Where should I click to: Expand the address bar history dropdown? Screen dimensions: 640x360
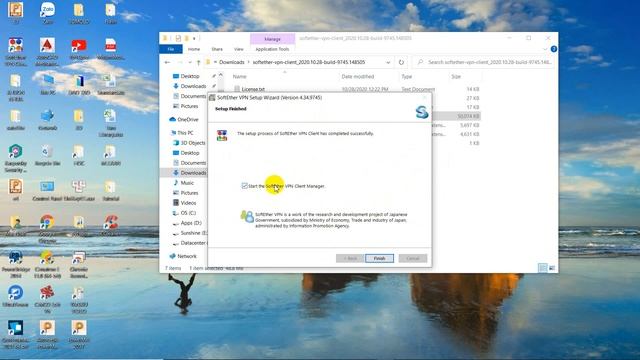[388, 62]
